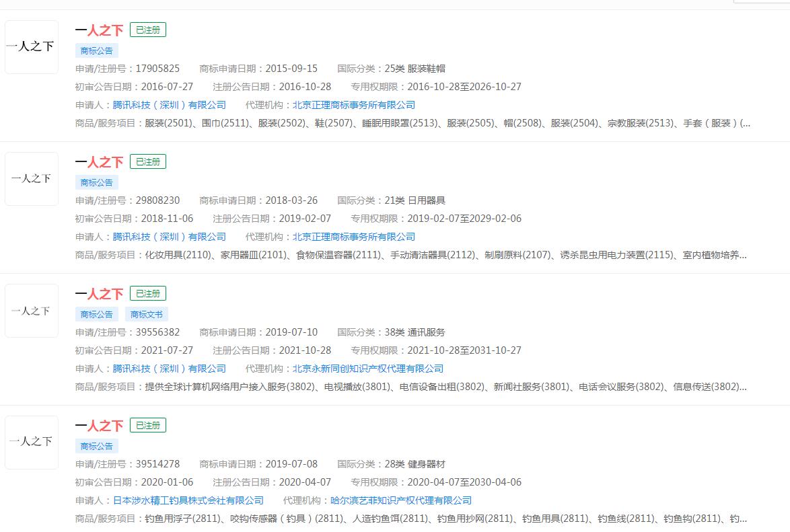This screenshot has height=532, width=790.
Task: Click application date 2018-03-26
Action: click(292, 200)
